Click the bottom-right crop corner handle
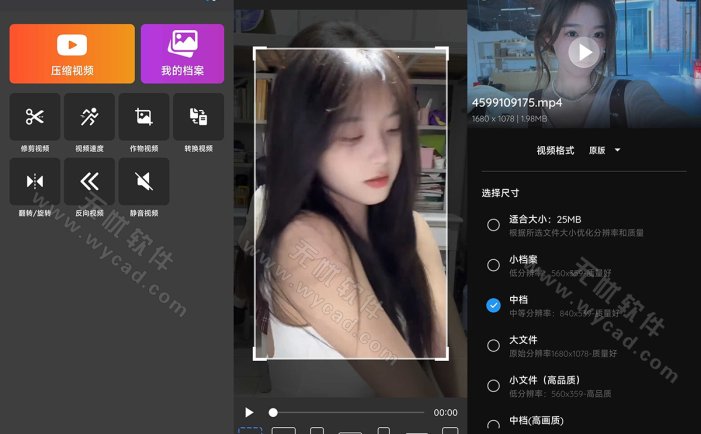 click(x=444, y=356)
